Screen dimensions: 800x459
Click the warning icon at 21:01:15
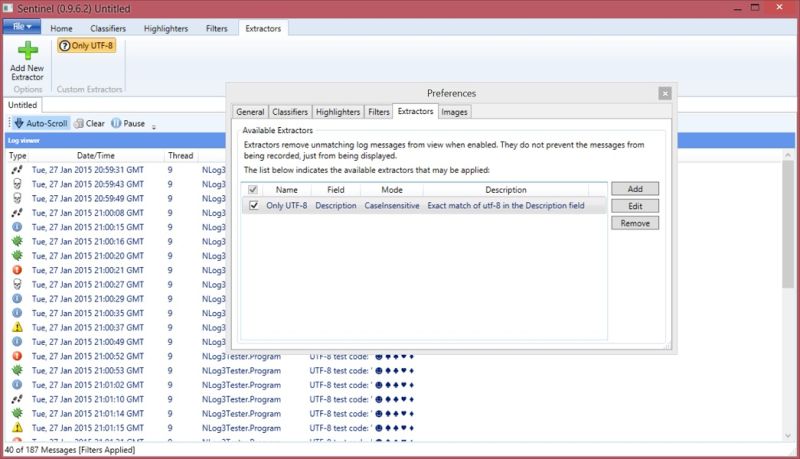[x=17, y=427]
